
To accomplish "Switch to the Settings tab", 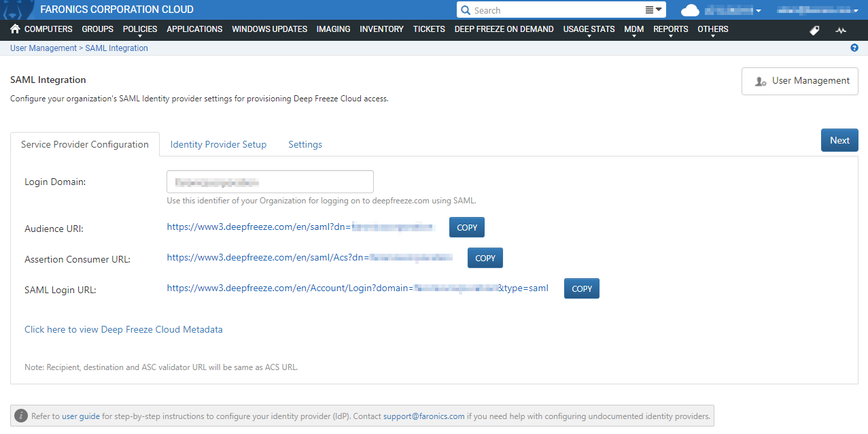I will point(305,144).
